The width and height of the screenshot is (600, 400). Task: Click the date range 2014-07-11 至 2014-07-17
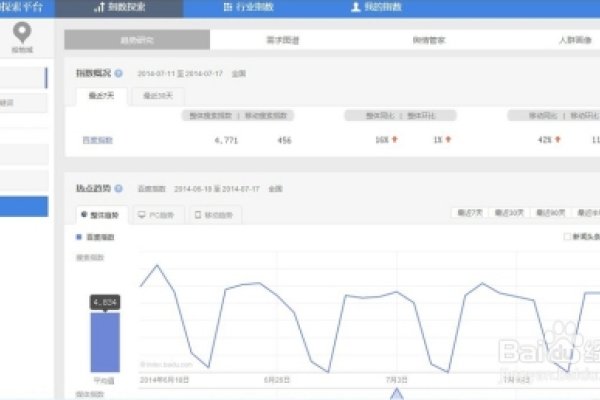coord(180,73)
